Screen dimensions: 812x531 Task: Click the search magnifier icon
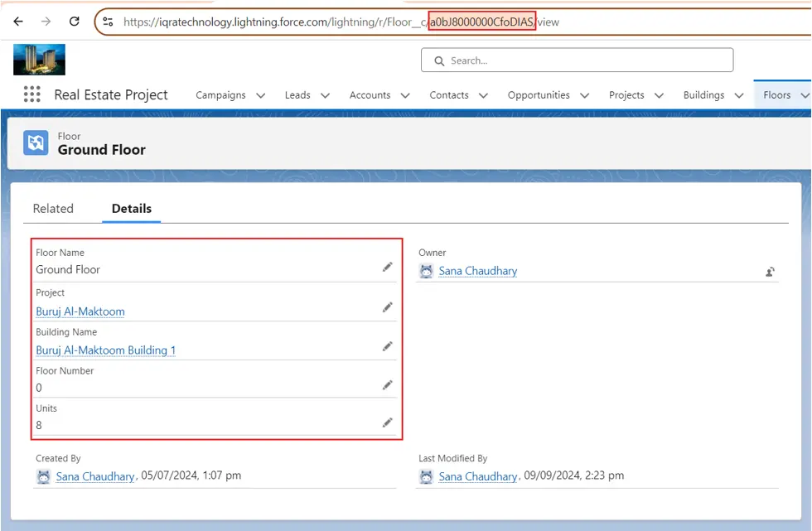439,61
